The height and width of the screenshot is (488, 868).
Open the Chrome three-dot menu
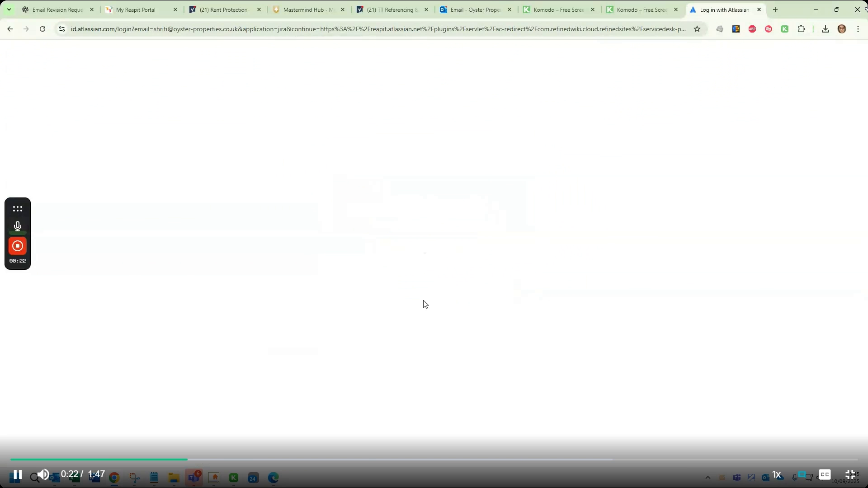coord(858,29)
